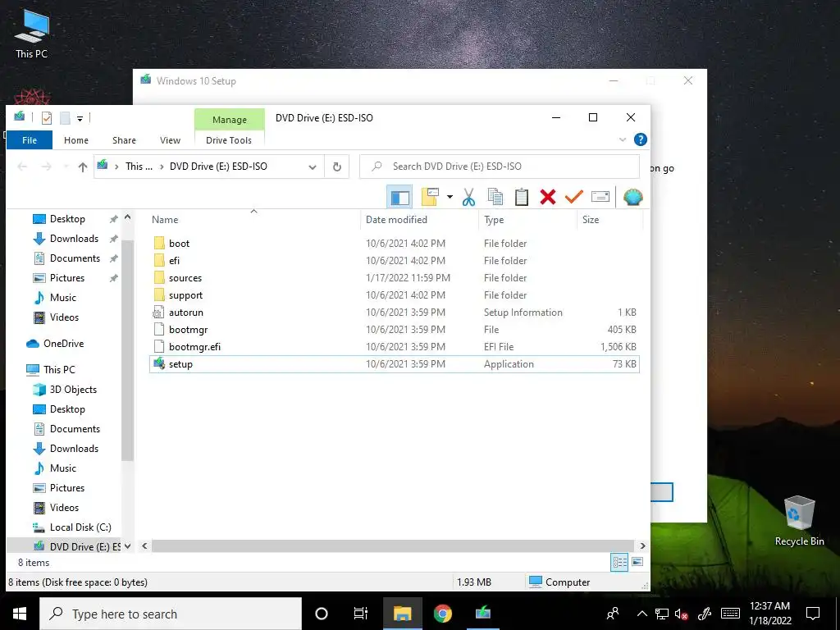840x630 pixels.
Task: Open the Recycle Bin desktop icon
Action: (799, 521)
